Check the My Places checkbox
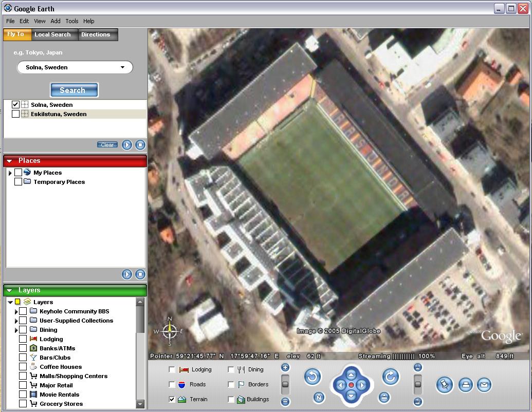Image resolution: width=532 pixels, height=412 pixels. coord(19,172)
